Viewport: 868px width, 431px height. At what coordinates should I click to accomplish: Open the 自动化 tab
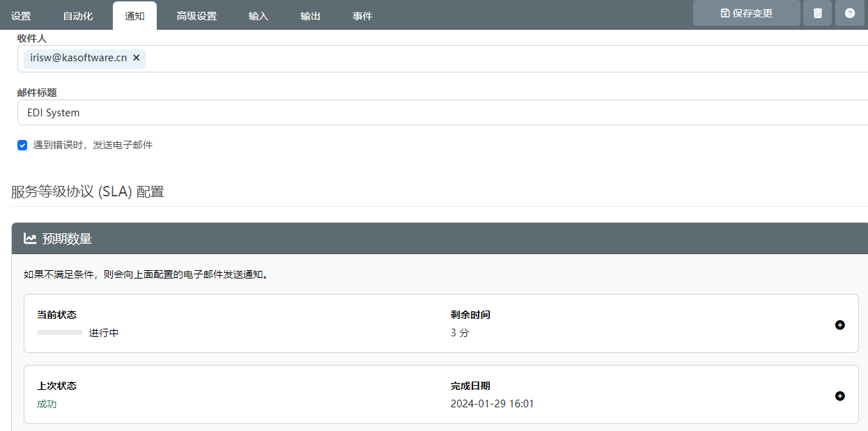[77, 16]
